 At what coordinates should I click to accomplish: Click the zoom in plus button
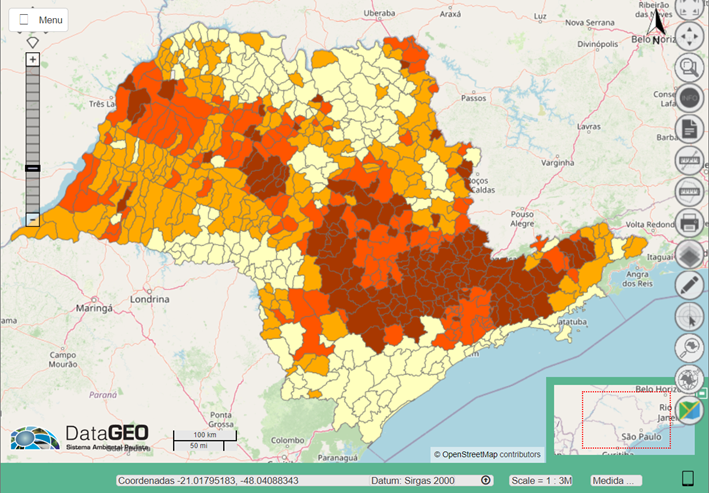coord(32,60)
